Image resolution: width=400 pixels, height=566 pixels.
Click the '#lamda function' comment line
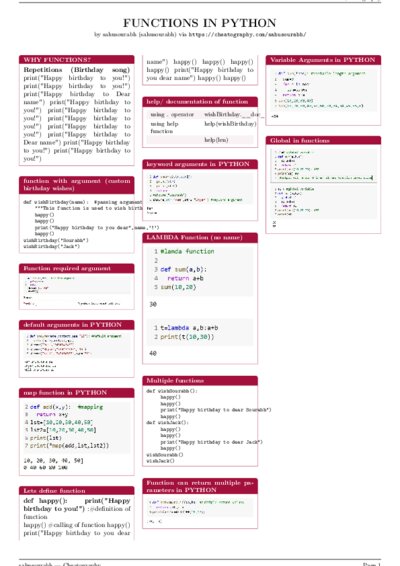pyautogui.click(x=187, y=251)
